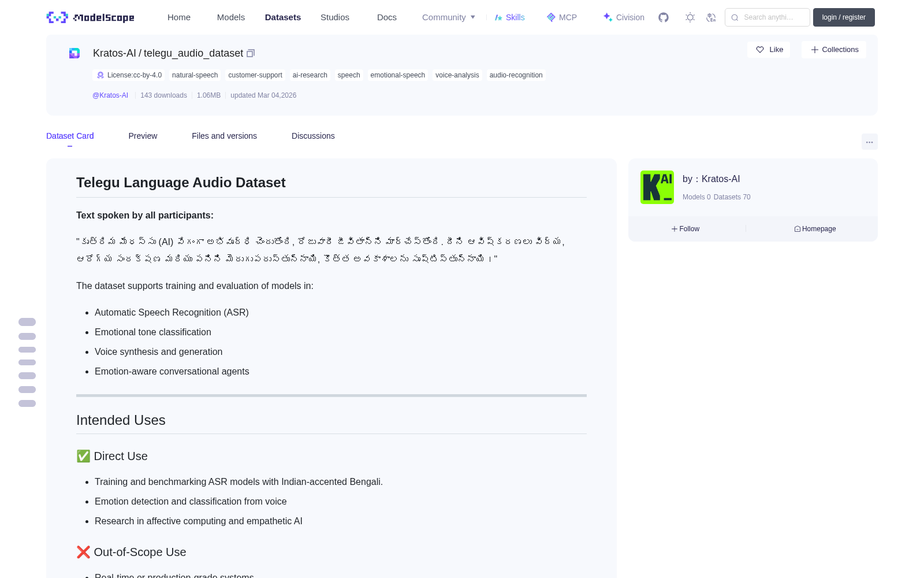This screenshot has width=924, height=578.
Task: Visit Kratos-AI Homepage link
Action: click(x=815, y=229)
